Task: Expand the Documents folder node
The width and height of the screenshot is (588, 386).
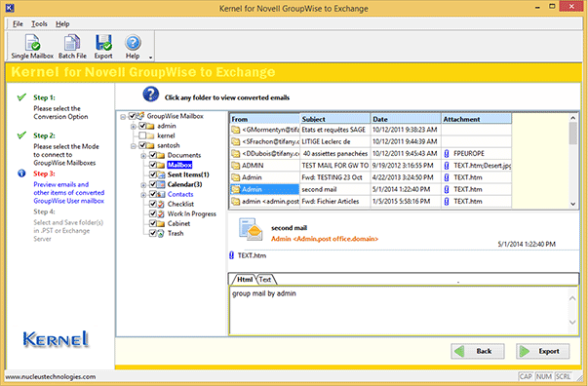Action: [143, 155]
